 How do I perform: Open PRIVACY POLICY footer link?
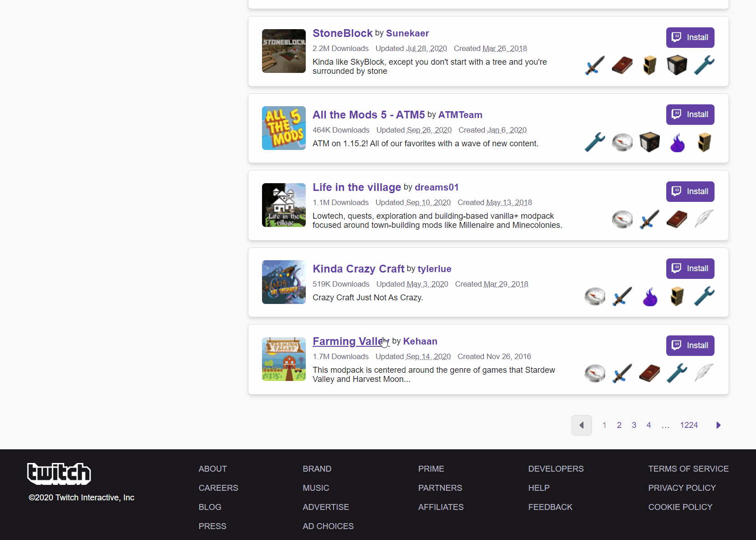[682, 488]
